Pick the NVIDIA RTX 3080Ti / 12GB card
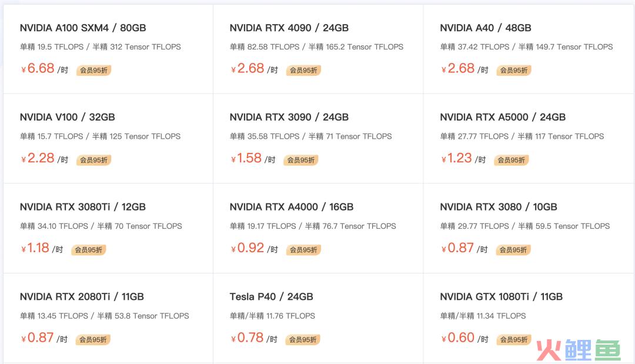 108,228
